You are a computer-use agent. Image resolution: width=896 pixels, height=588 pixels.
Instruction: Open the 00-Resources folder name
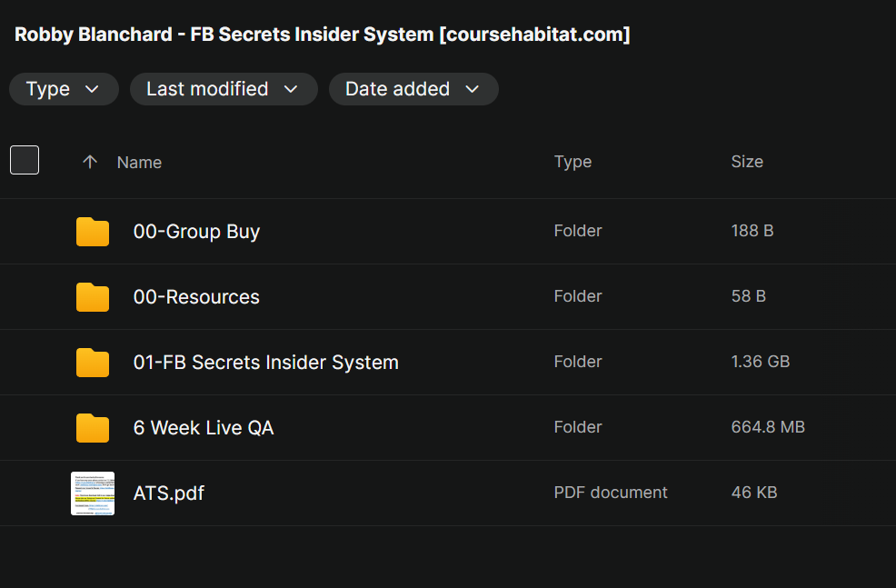pos(196,296)
